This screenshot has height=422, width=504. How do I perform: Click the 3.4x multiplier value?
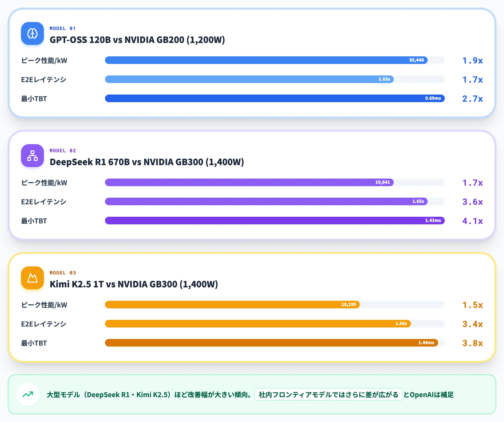click(472, 324)
